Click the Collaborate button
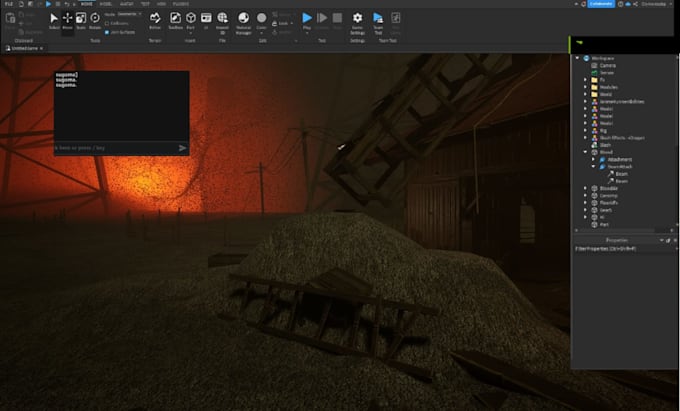The height and width of the screenshot is (411, 680). [601, 4]
